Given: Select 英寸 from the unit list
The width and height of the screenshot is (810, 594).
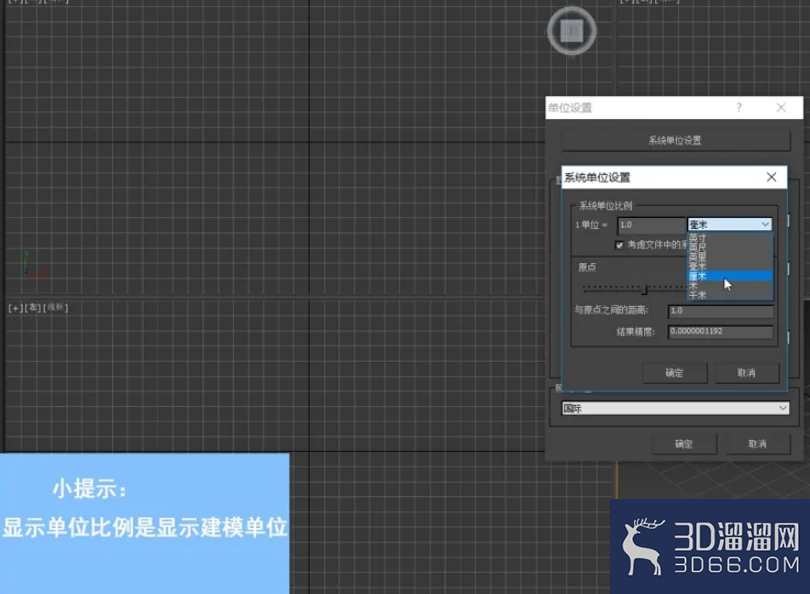Looking at the screenshot, I should (730, 238).
